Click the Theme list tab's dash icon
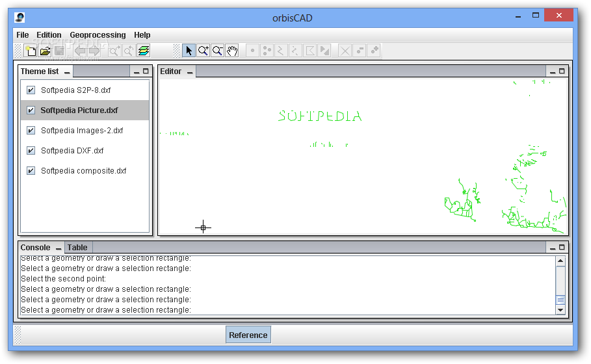 (67, 72)
